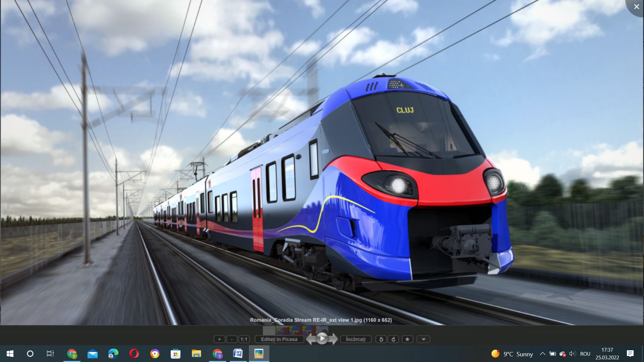Go to previous image with left arrow
The width and height of the screenshot is (644, 362).
pyautogui.click(x=310, y=339)
